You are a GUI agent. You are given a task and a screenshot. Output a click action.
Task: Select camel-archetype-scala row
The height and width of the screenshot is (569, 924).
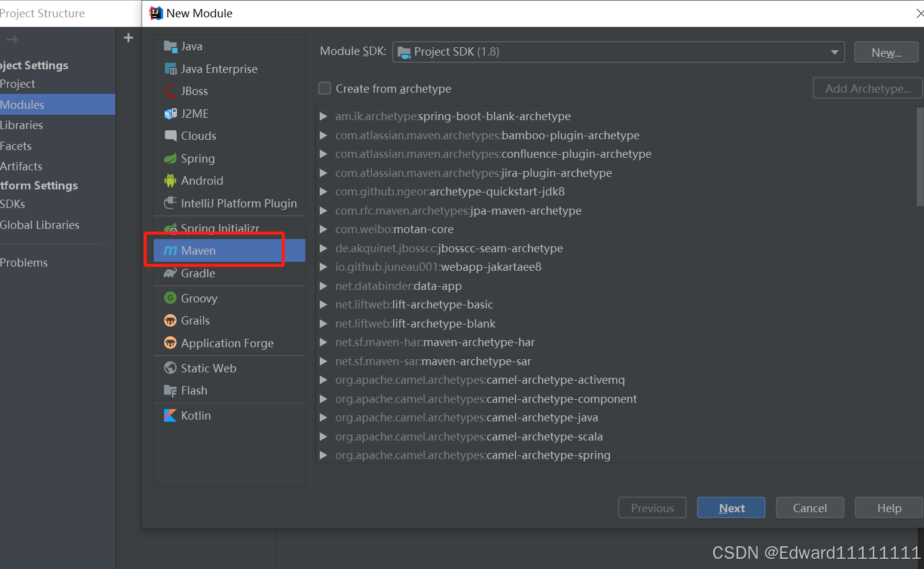point(616,436)
